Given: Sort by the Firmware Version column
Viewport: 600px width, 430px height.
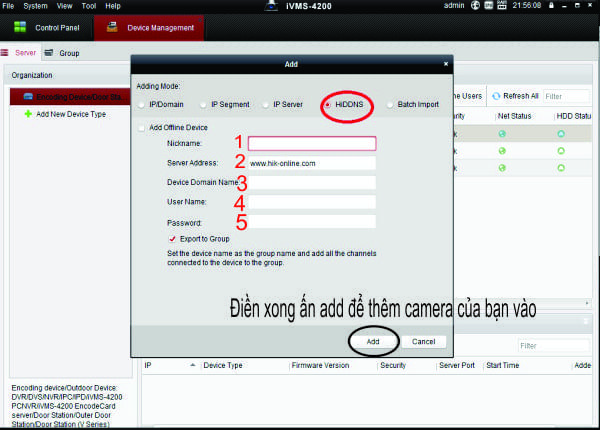Looking at the screenshot, I should tap(320, 365).
